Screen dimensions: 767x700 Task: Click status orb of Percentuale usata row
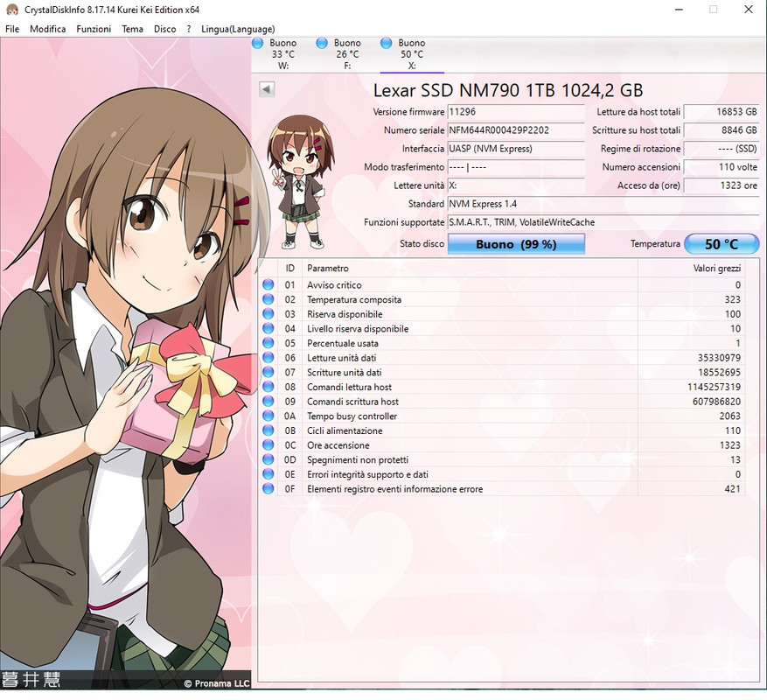click(268, 343)
